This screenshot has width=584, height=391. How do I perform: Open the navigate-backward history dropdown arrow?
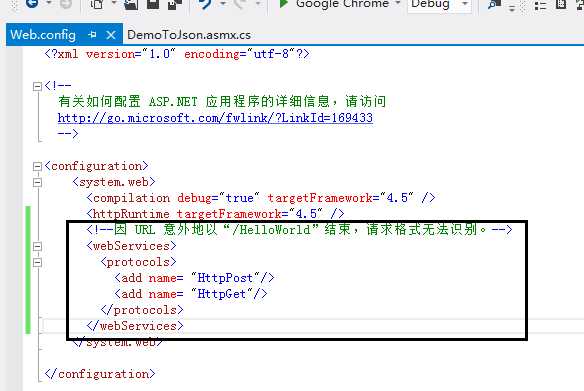coord(49,3)
